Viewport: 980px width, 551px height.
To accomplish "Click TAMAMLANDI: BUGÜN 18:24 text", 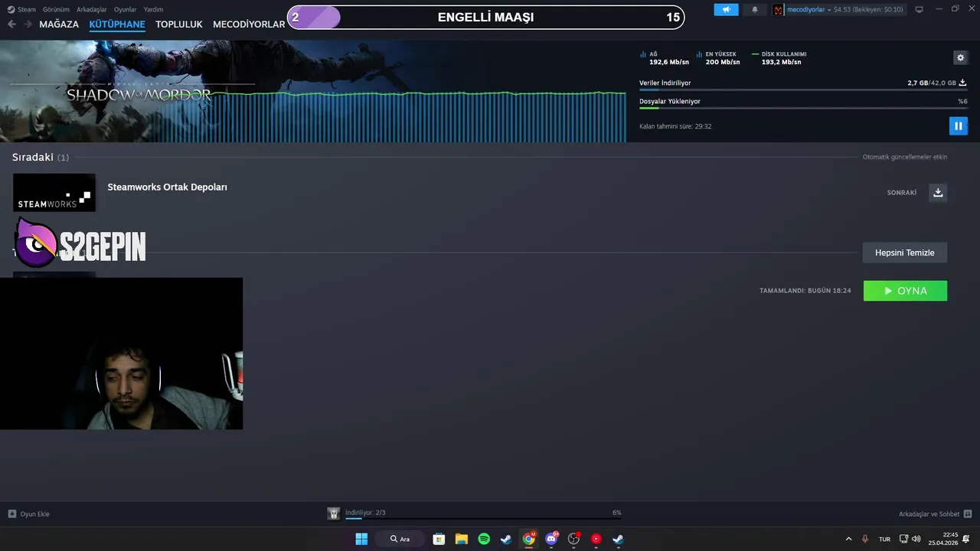I will point(805,291).
